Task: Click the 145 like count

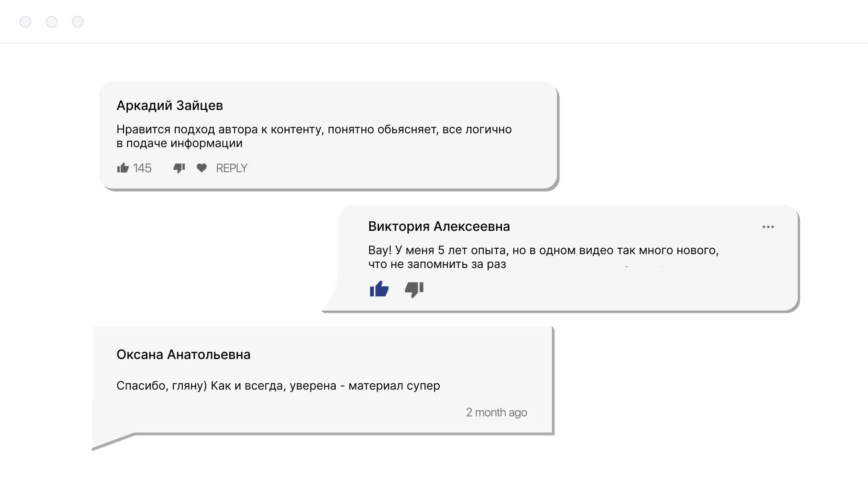Action: [142, 168]
